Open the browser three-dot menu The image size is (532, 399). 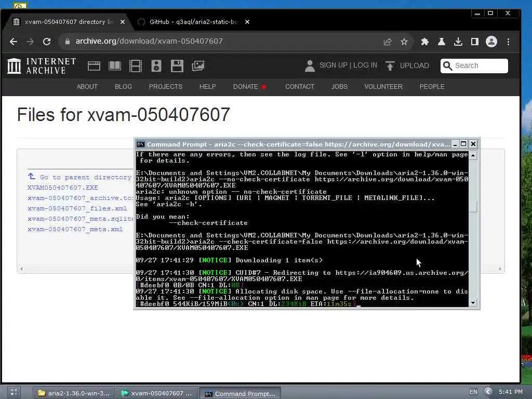[x=508, y=42]
